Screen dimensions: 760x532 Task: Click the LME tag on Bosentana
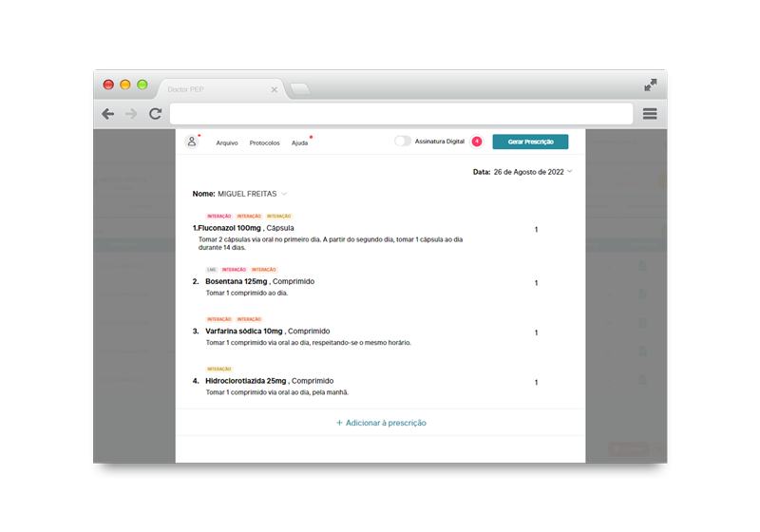click(x=211, y=270)
